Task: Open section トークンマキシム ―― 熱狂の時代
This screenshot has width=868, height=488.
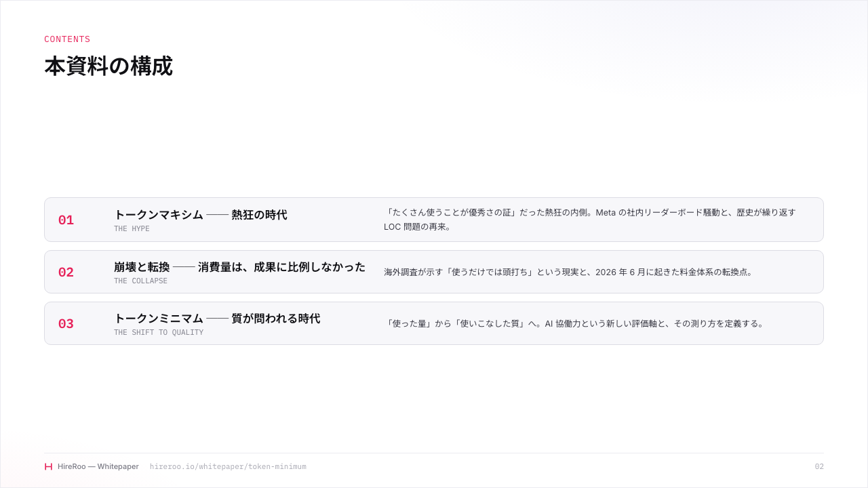Action: pos(201,215)
